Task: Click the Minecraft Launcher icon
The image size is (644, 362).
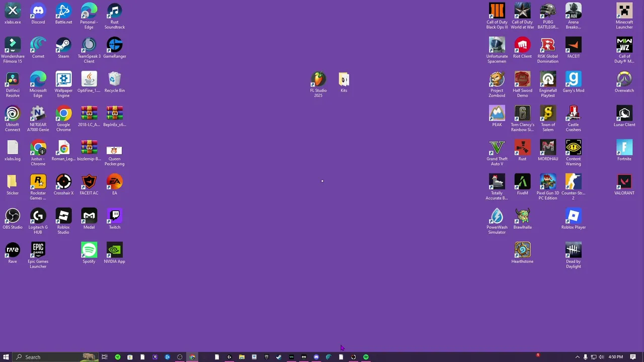Action: tap(624, 16)
